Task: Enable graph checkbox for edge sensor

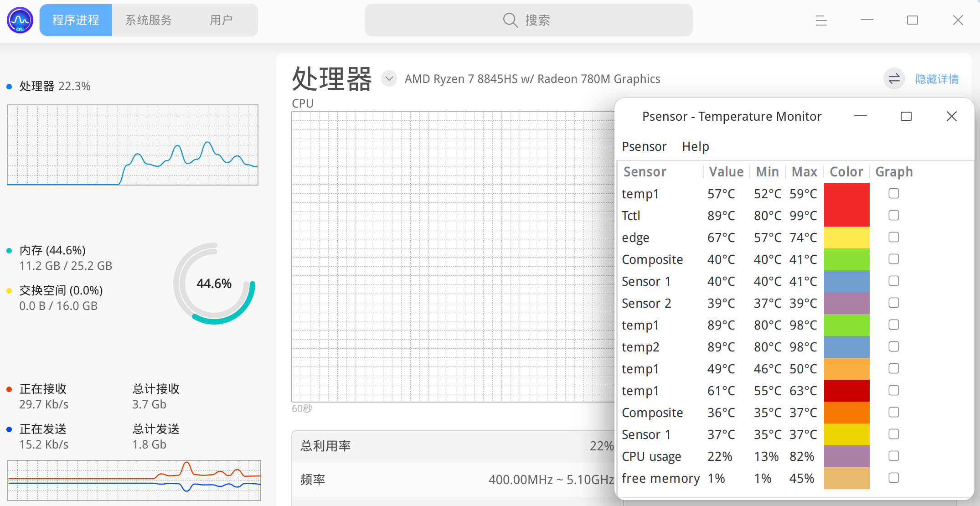Action: [894, 237]
